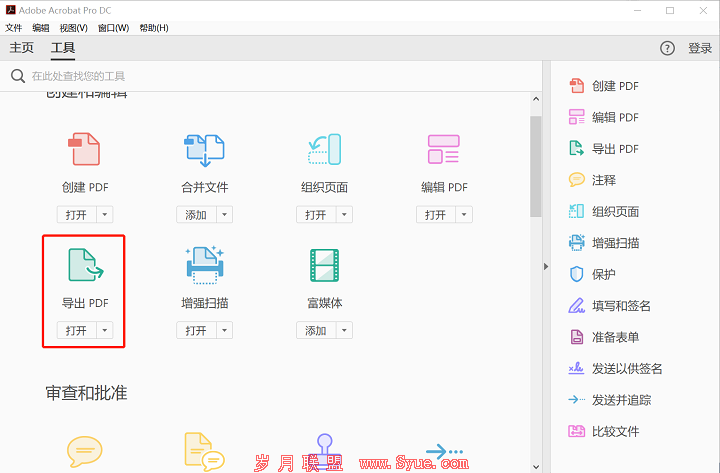Click the Create PDF large tool icon
720x473 pixels.
click(x=84, y=149)
